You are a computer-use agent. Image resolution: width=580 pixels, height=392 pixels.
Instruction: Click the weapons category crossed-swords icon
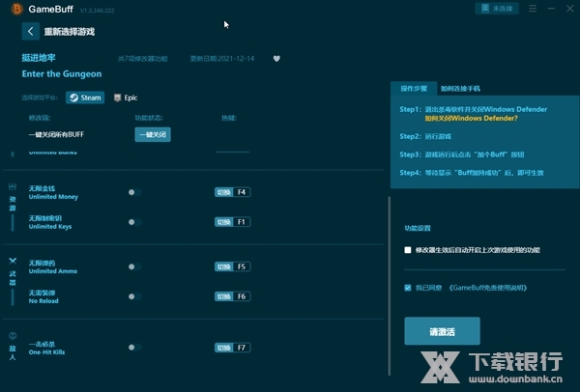point(13,262)
